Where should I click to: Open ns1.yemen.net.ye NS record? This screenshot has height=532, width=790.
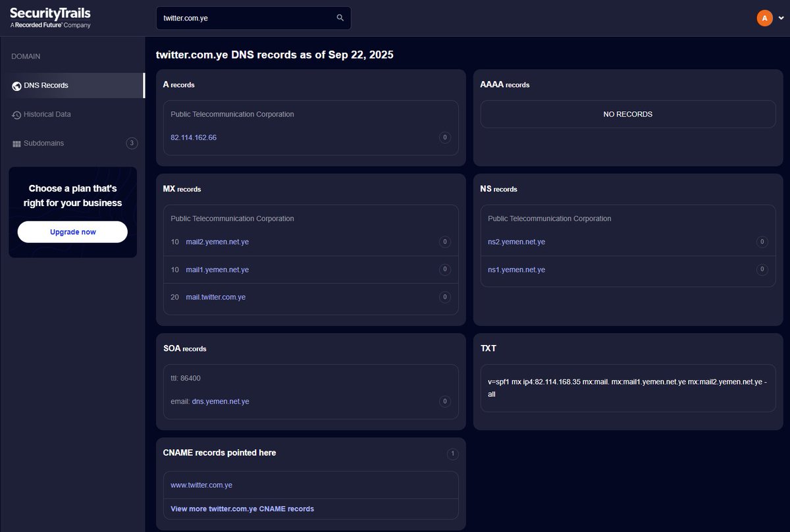516,269
